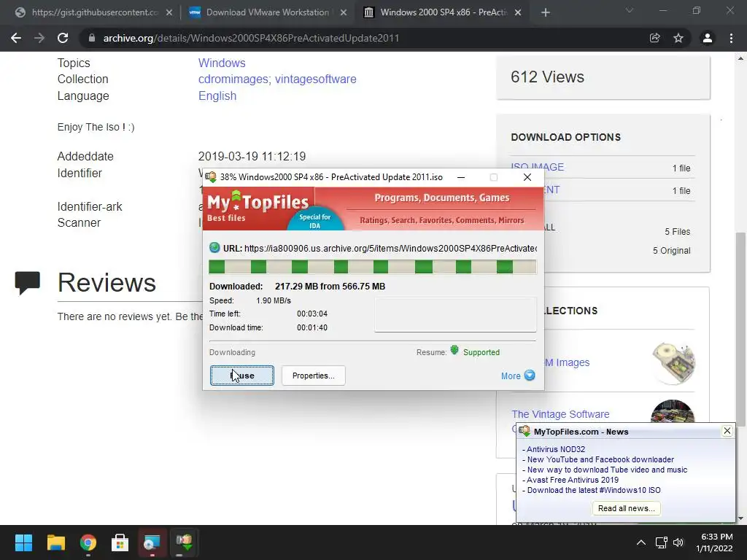Open the network status tray icon

pos(661,542)
